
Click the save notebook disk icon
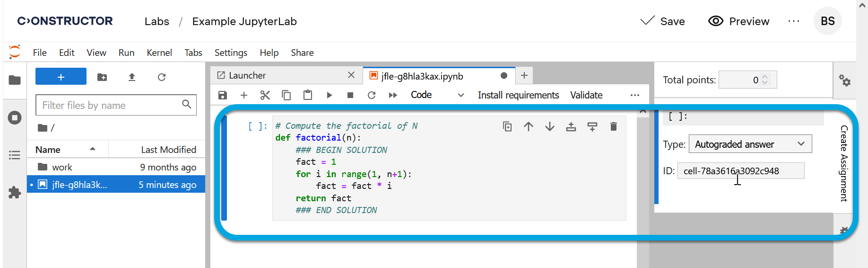[x=223, y=95]
